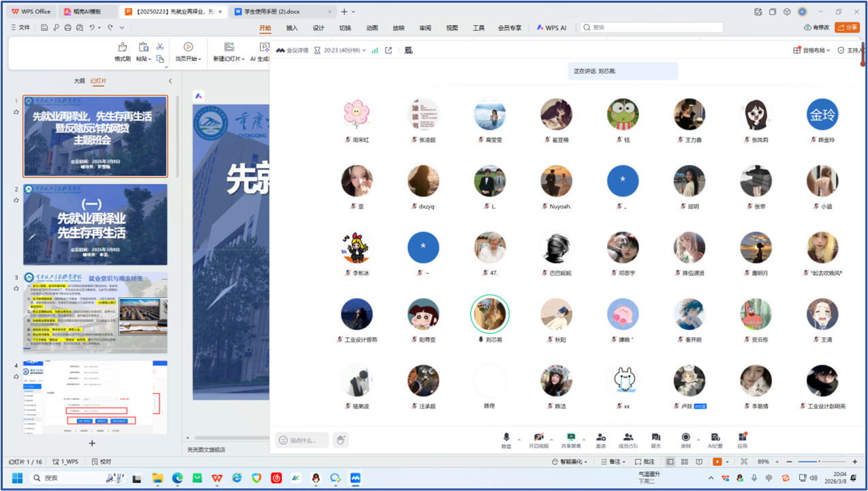Open the Insert (插入) ribbon tab

click(x=292, y=28)
